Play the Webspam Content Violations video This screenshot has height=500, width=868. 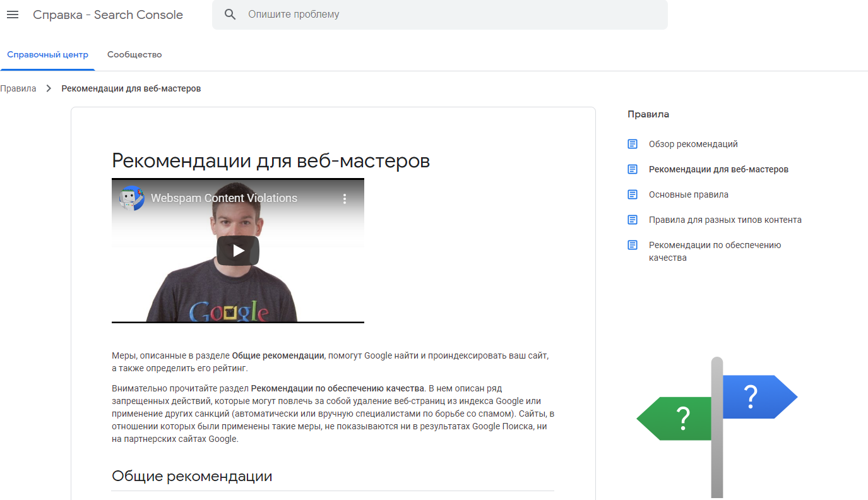(x=238, y=251)
